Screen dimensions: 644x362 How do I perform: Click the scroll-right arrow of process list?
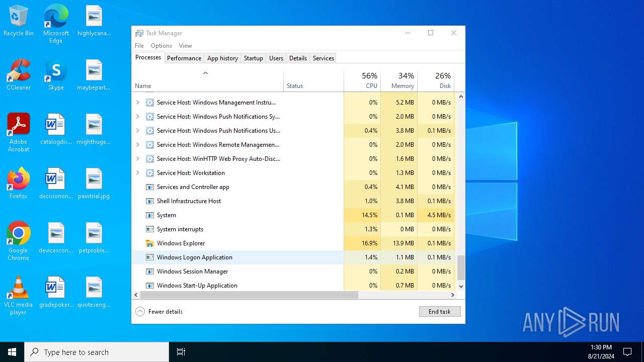coord(453,295)
